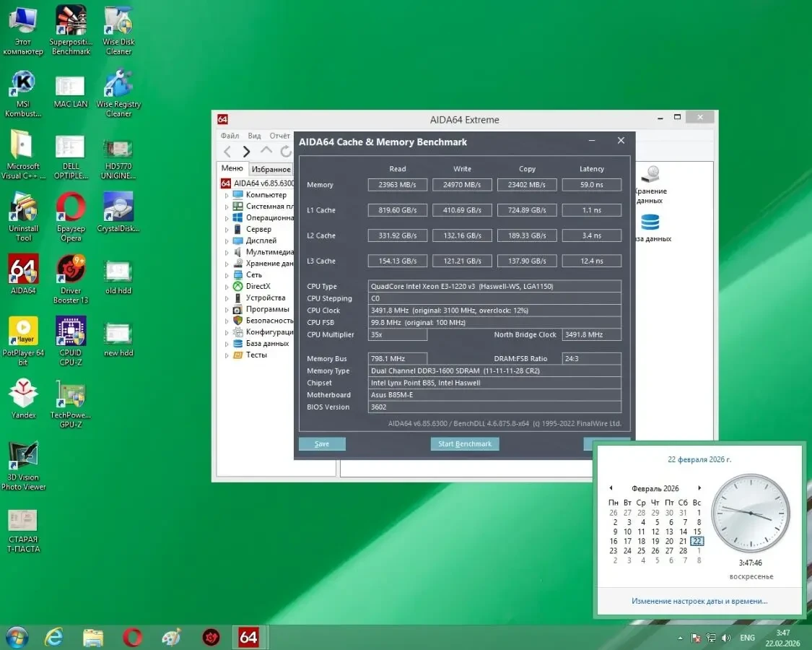
Task: Click the Февраль 2026 calendar header
Action: pos(655,488)
